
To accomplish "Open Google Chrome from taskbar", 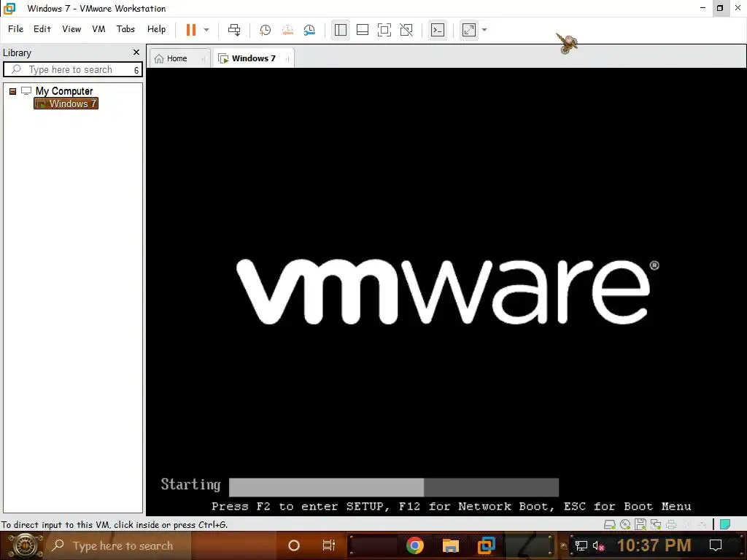I will point(415,545).
